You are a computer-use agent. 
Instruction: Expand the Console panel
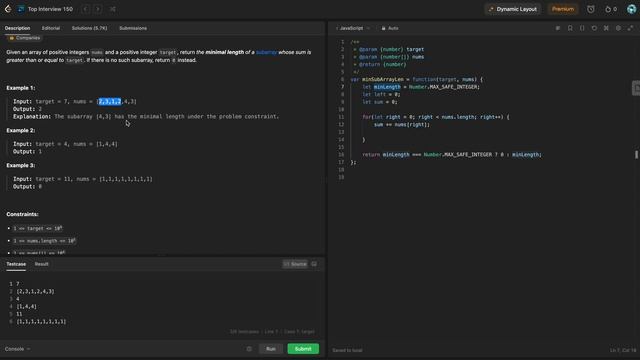click(17, 349)
